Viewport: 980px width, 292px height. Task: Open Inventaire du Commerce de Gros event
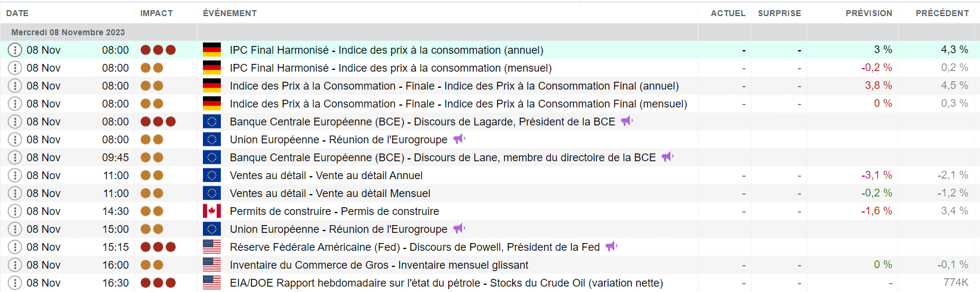click(379, 265)
